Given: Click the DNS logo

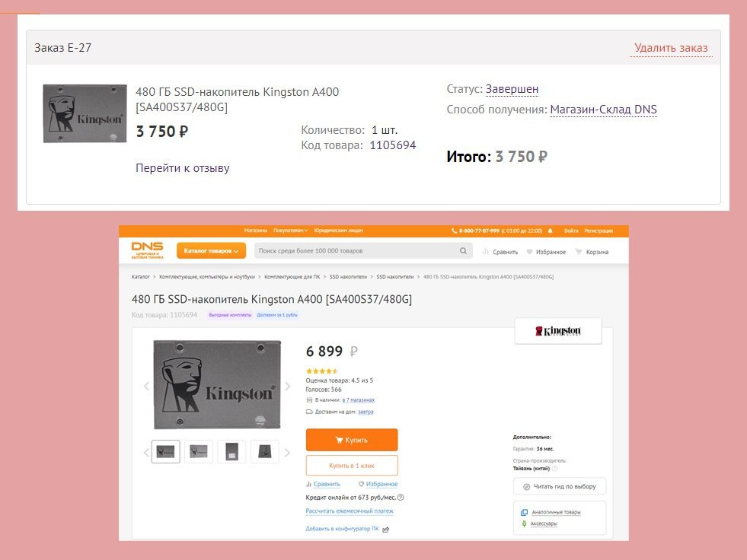Looking at the screenshot, I should 147,250.
